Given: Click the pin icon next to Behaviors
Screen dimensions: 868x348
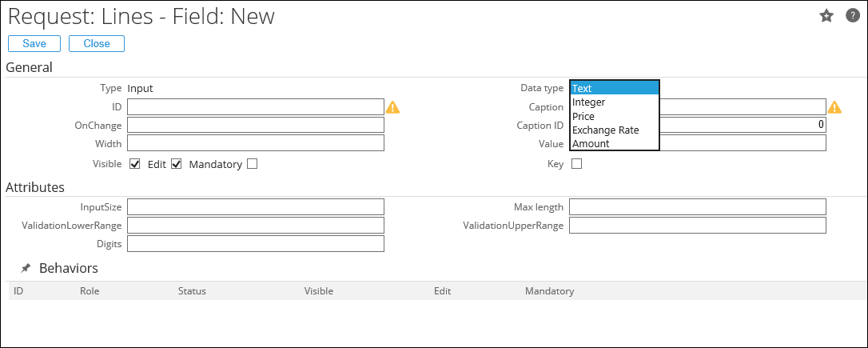Looking at the screenshot, I should (26, 269).
